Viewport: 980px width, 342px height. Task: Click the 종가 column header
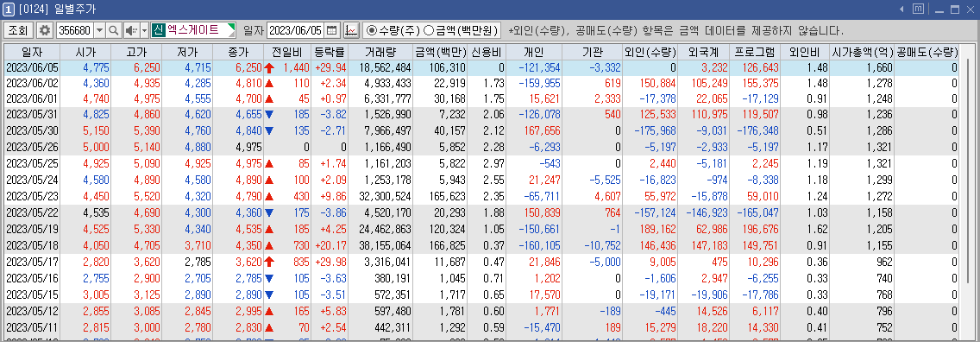[x=238, y=51]
